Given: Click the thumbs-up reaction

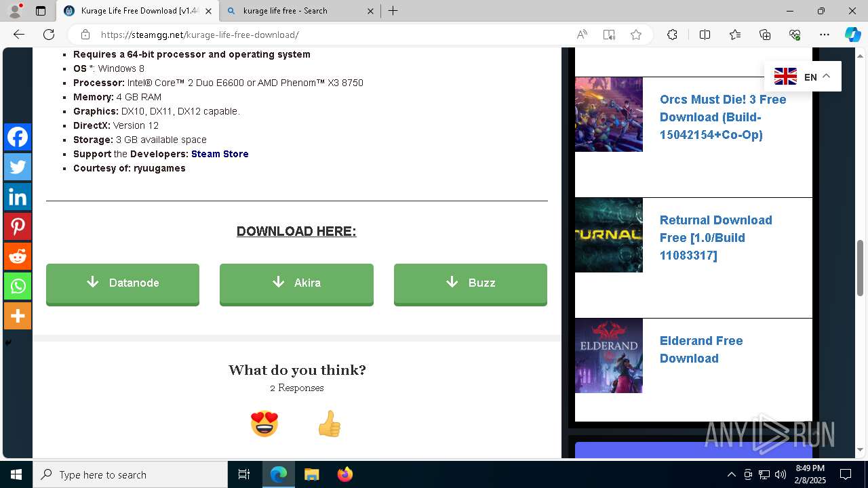Looking at the screenshot, I should tap(329, 424).
